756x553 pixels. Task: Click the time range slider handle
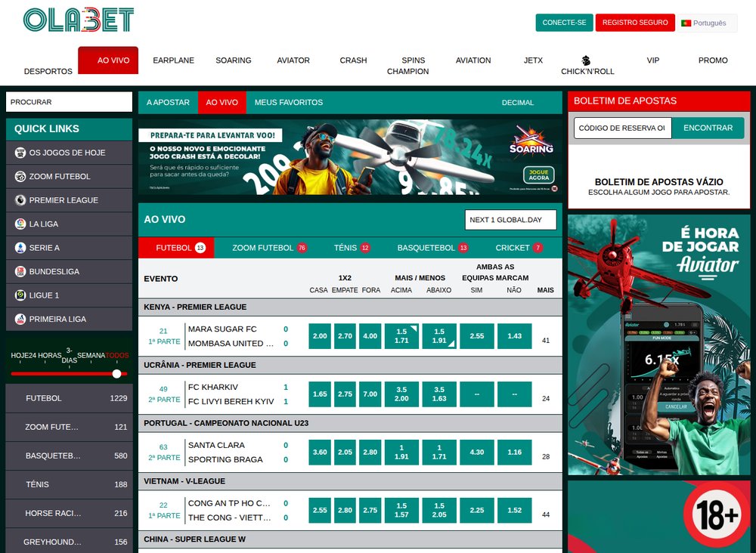point(116,374)
